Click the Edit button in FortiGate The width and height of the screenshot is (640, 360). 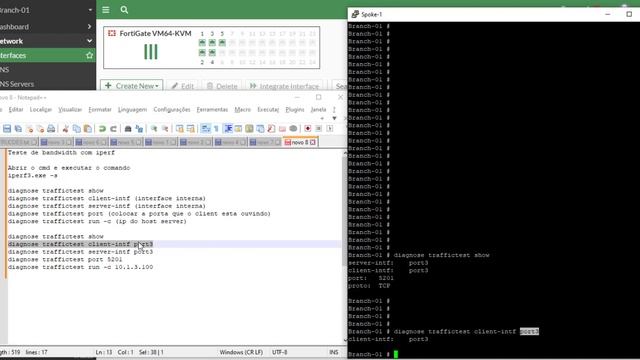click(x=182, y=86)
